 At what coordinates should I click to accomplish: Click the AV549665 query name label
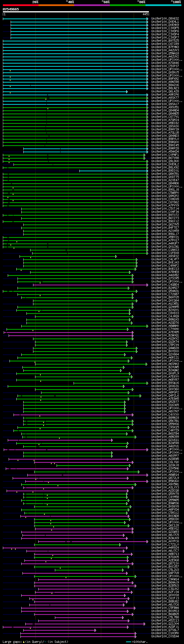click(11, 9)
